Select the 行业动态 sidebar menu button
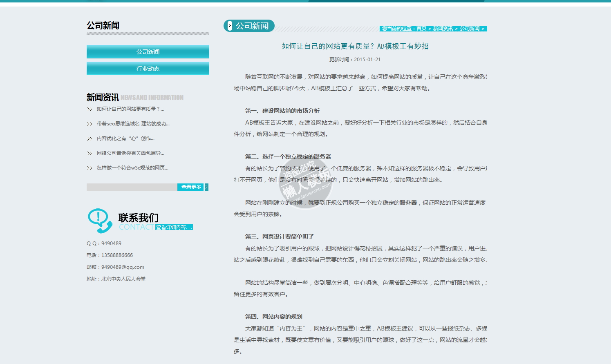The width and height of the screenshot is (611, 364). click(x=148, y=69)
